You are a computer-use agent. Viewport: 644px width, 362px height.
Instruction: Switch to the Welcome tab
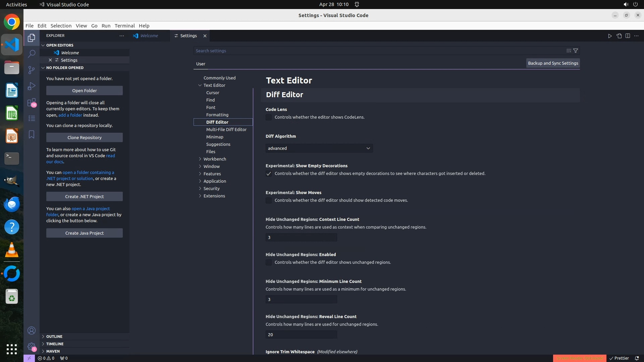[x=149, y=36]
